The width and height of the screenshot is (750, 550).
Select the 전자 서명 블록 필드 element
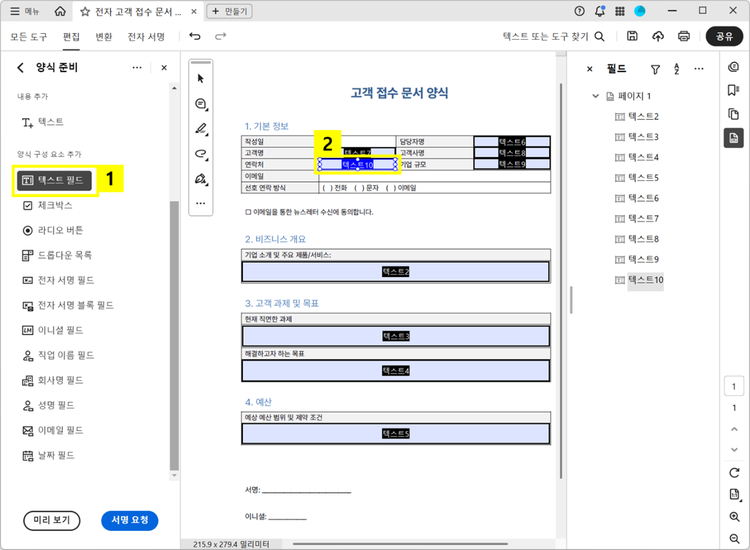point(68,305)
